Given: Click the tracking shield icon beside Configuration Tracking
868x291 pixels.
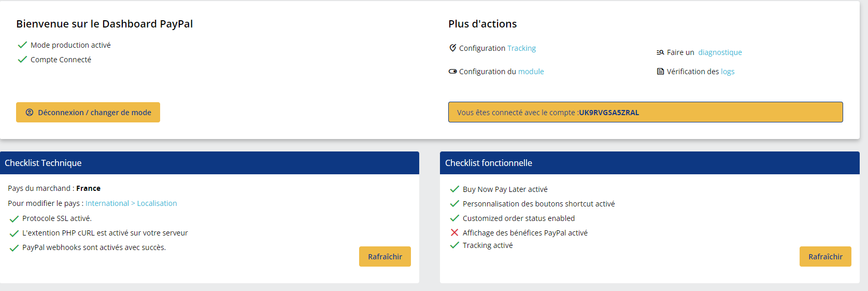Looking at the screenshot, I should click(x=453, y=48).
